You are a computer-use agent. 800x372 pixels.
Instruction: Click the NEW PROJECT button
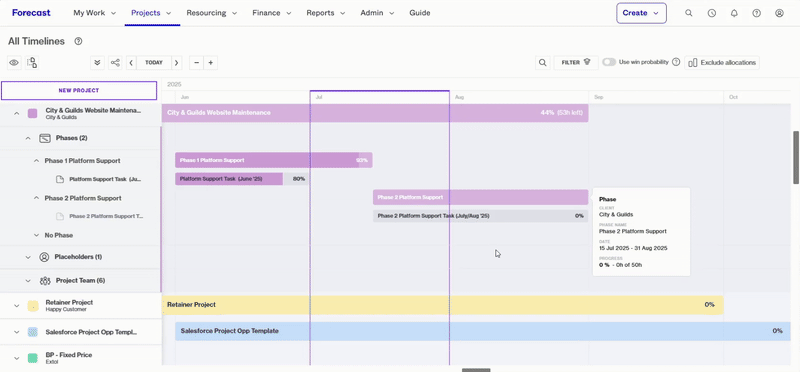coord(79,90)
